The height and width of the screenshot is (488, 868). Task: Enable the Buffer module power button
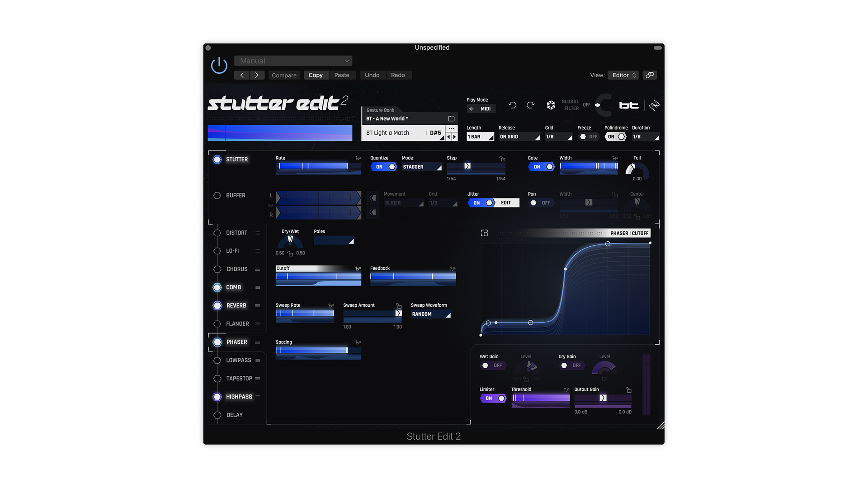pos(217,196)
